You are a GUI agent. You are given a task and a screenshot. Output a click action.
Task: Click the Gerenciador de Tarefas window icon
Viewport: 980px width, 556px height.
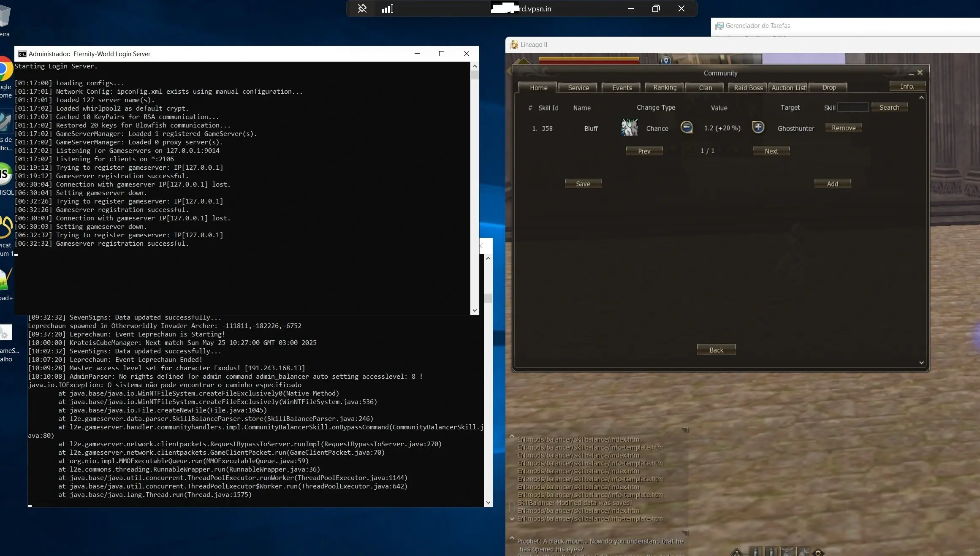click(719, 26)
